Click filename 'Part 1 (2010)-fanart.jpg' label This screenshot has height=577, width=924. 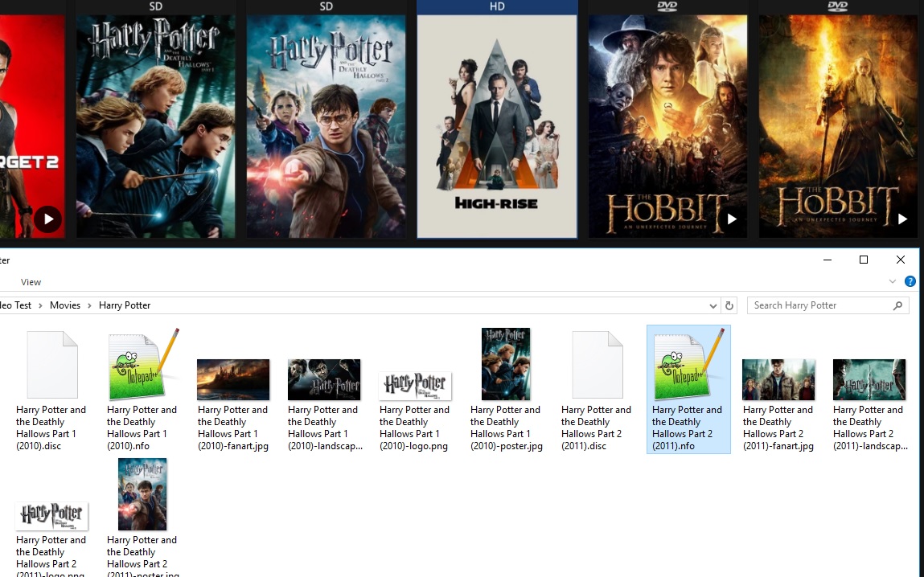[232, 428]
